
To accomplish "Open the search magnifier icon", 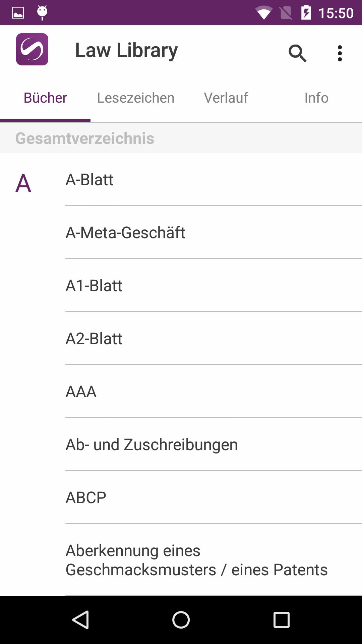I will 297,53.
